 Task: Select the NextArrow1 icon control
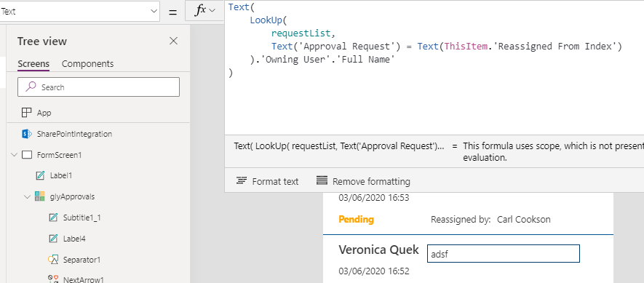click(53, 279)
